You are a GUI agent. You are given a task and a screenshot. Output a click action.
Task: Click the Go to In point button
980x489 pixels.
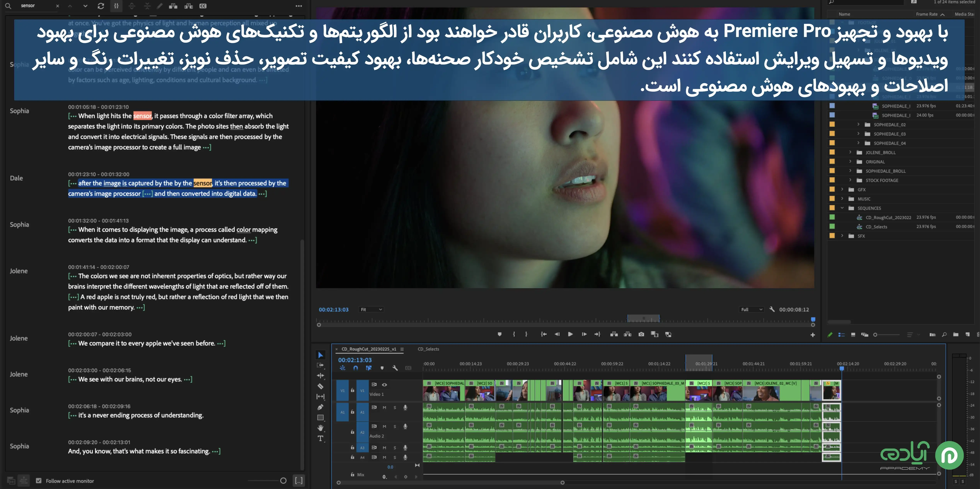click(544, 334)
